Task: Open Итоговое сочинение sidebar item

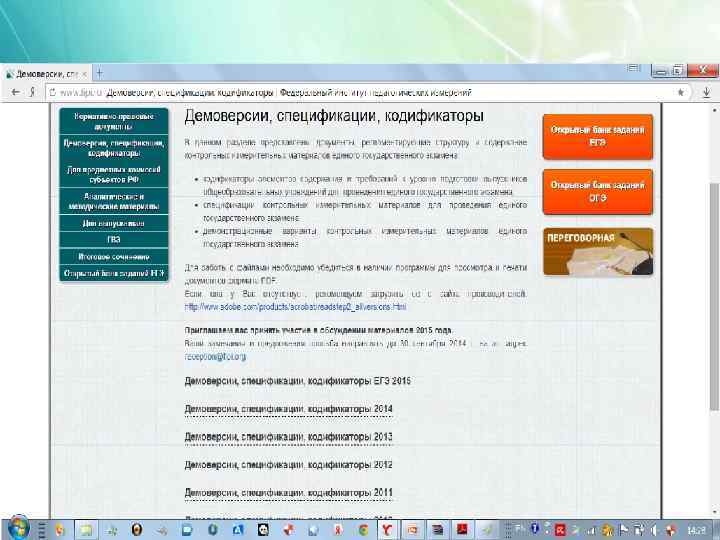Action: tap(114, 256)
